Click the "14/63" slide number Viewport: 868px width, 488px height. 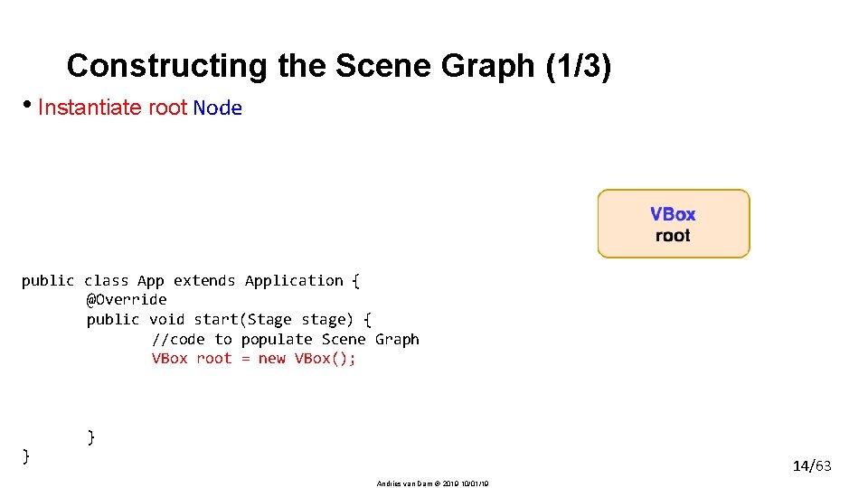[x=812, y=466]
